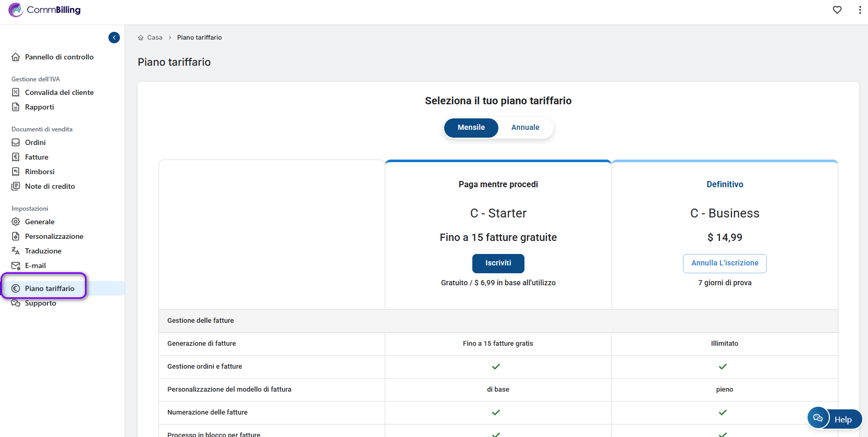Click the Generale gear icon

pos(16,222)
